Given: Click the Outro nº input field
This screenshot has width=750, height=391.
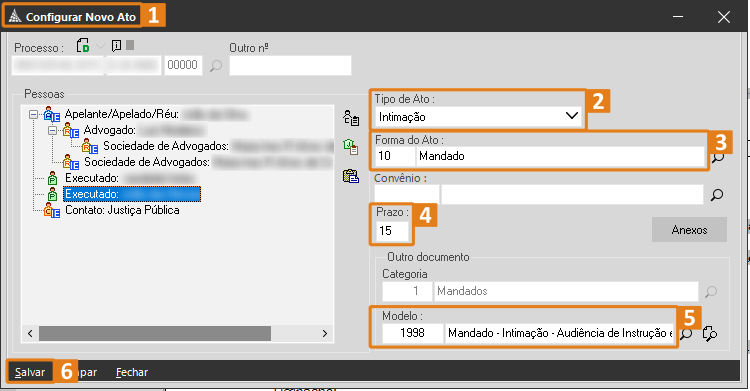Looking at the screenshot, I should click(290, 66).
